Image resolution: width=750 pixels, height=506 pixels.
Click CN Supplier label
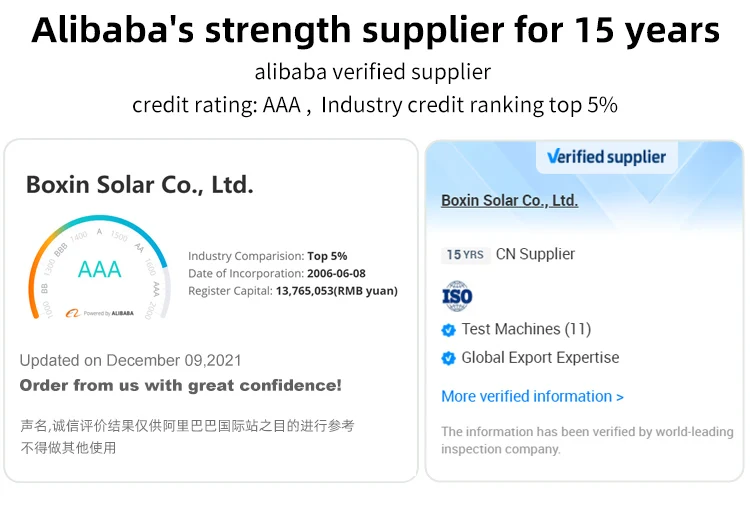point(535,254)
